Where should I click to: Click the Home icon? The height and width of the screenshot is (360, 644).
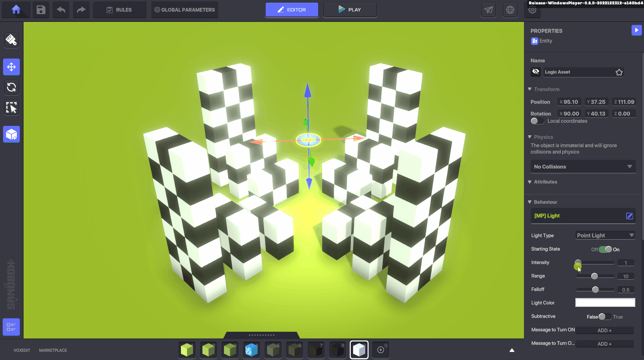click(x=16, y=9)
